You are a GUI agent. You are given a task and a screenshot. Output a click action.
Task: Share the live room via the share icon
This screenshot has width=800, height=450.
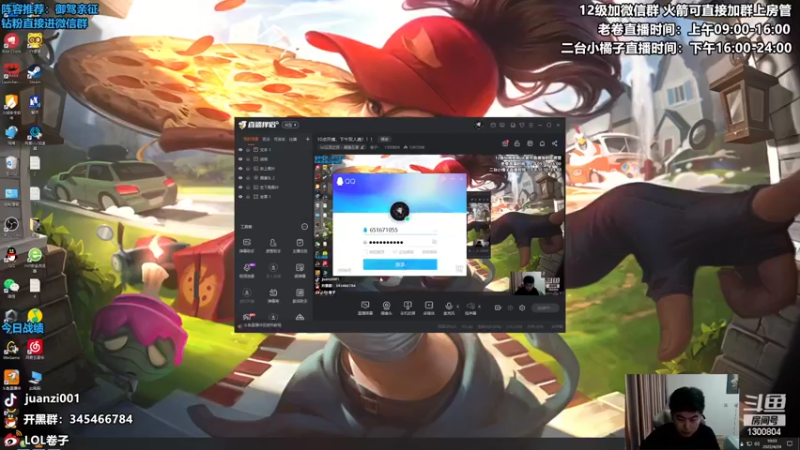point(555,143)
